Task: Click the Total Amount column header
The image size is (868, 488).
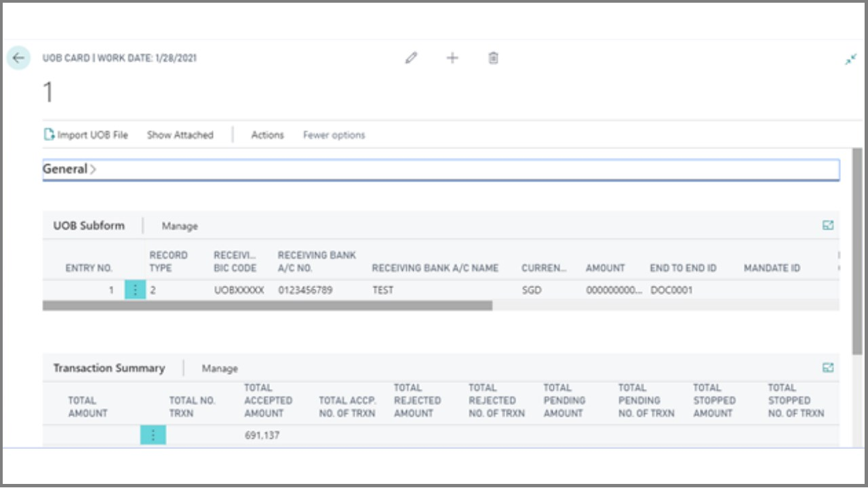Action: (87, 407)
